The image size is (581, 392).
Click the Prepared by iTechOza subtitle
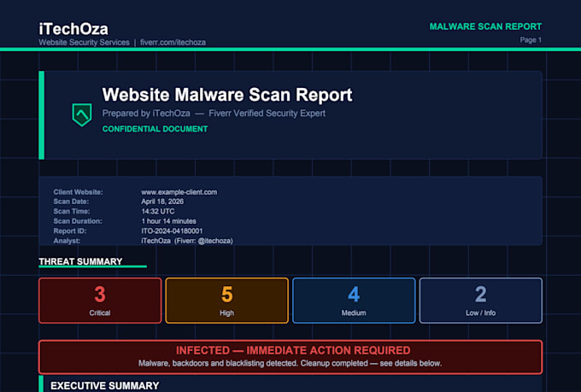tap(214, 114)
